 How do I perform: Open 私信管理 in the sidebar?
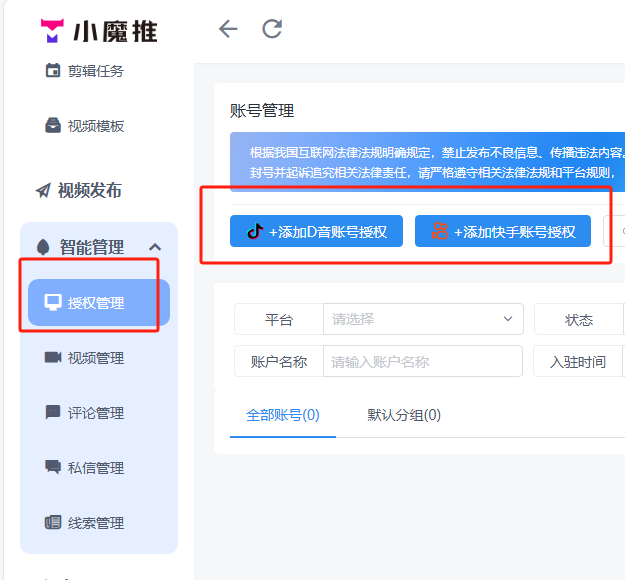[95, 468]
